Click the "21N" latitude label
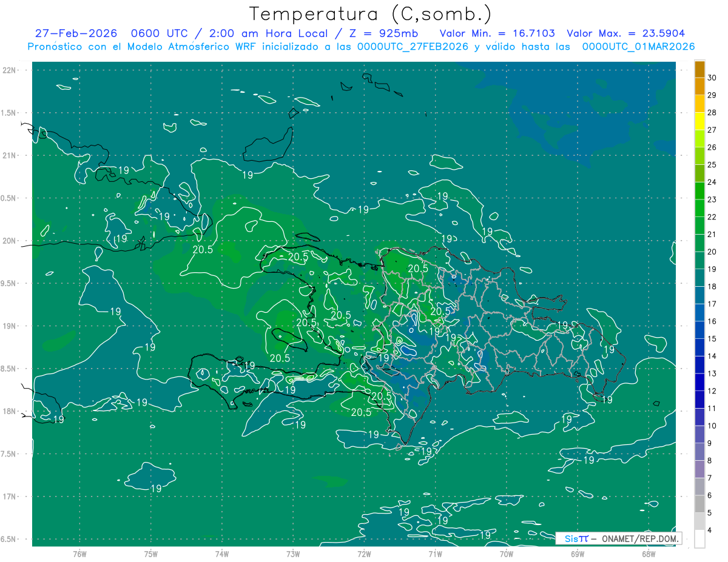Image resolution: width=728 pixels, height=562 pixels. (x=10, y=155)
